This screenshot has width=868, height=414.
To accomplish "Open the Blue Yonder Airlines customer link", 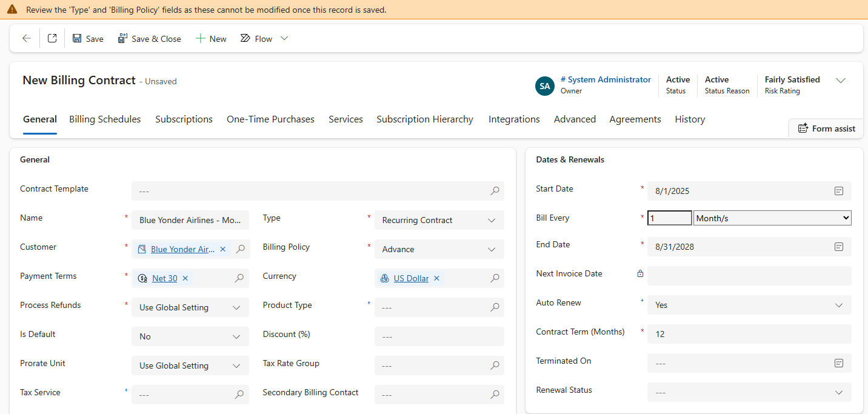I will pos(182,249).
